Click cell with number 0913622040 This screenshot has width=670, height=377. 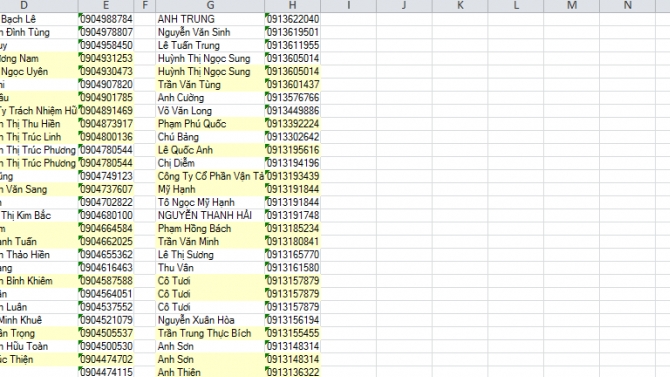(292, 19)
